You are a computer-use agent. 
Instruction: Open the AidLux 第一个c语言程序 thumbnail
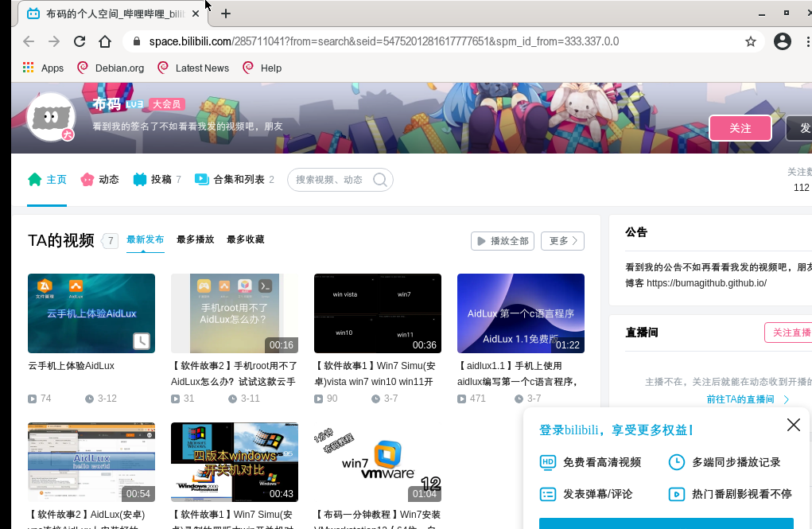pyautogui.click(x=521, y=313)
